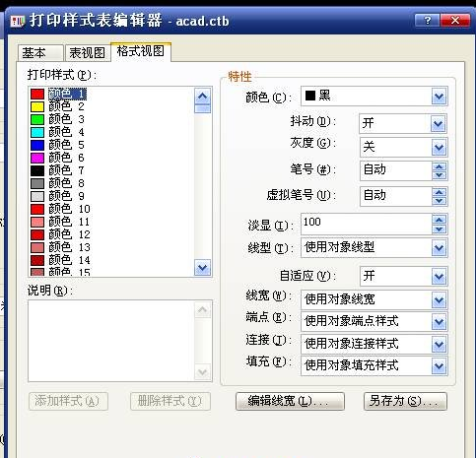
Task: Increase 虚拟笔号(U) with the up spinner
Action: click(x=440, y=192)
